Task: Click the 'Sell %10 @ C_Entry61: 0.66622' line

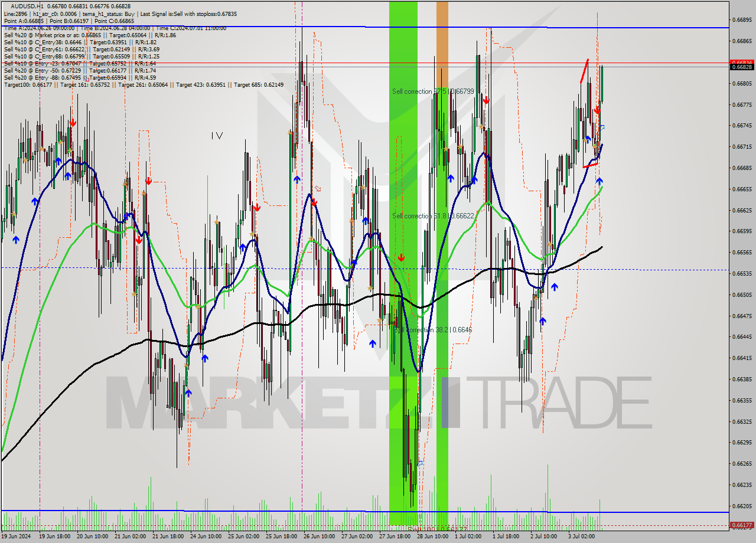Action: [x=82, y=49]
